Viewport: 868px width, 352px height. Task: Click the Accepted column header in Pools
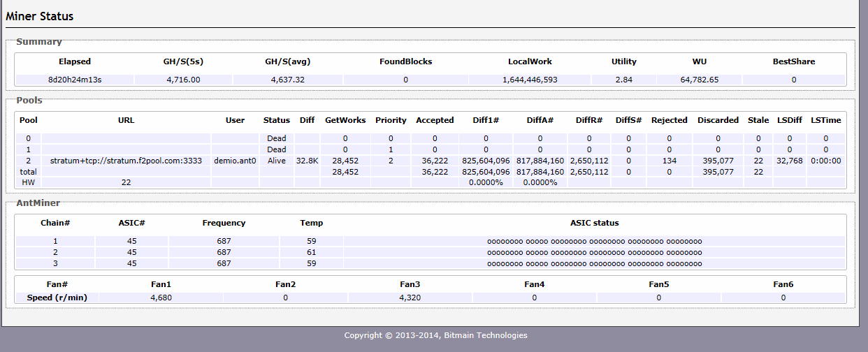coord(435,120)
